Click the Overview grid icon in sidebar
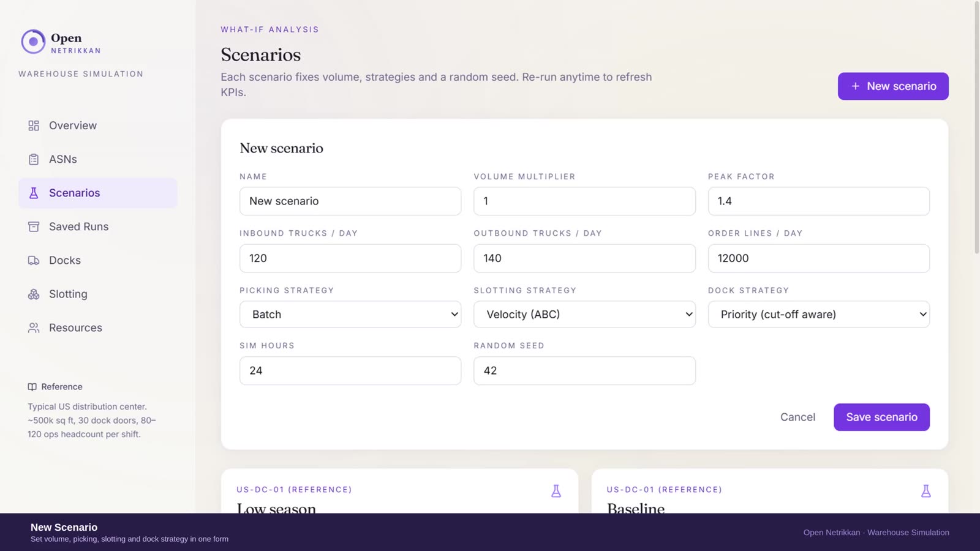This screenshot has height=551, width=980. [34, 126]
